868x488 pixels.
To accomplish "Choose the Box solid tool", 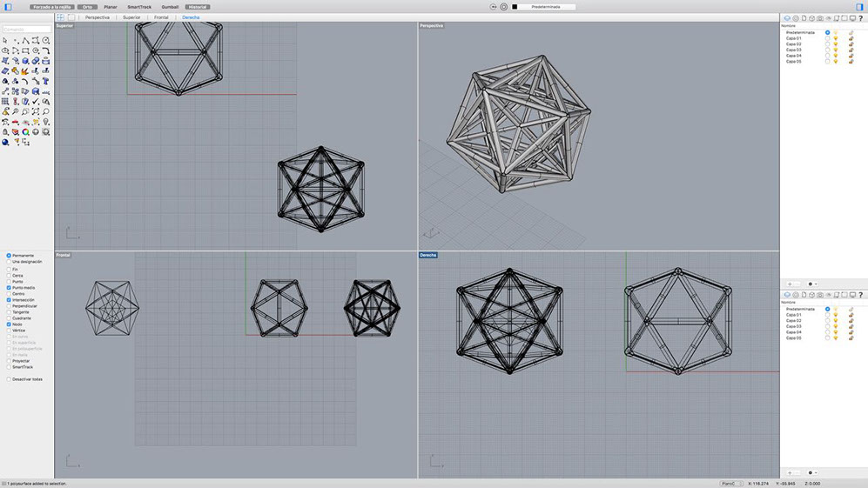I will tap(25, 61).
